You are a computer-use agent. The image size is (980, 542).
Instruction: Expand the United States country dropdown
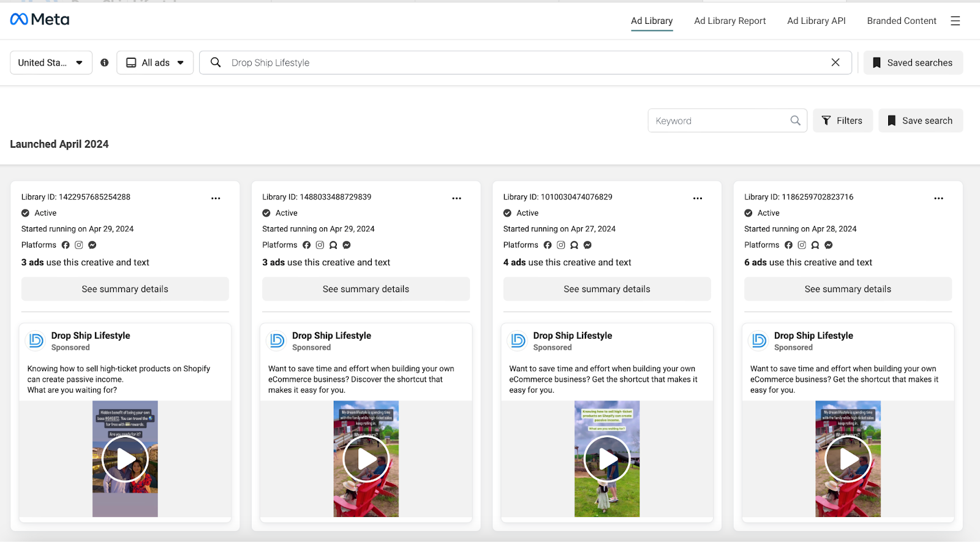pos(51,62)
